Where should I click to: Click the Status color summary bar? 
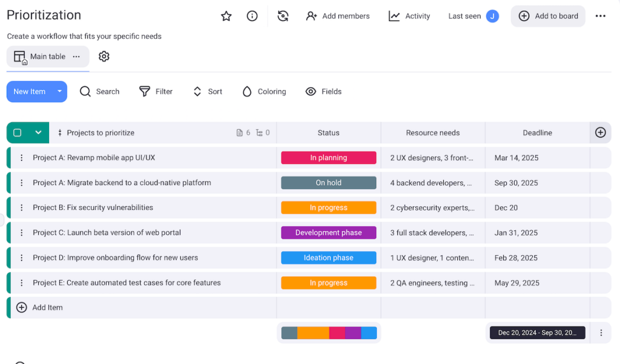(x=328, y=332)
